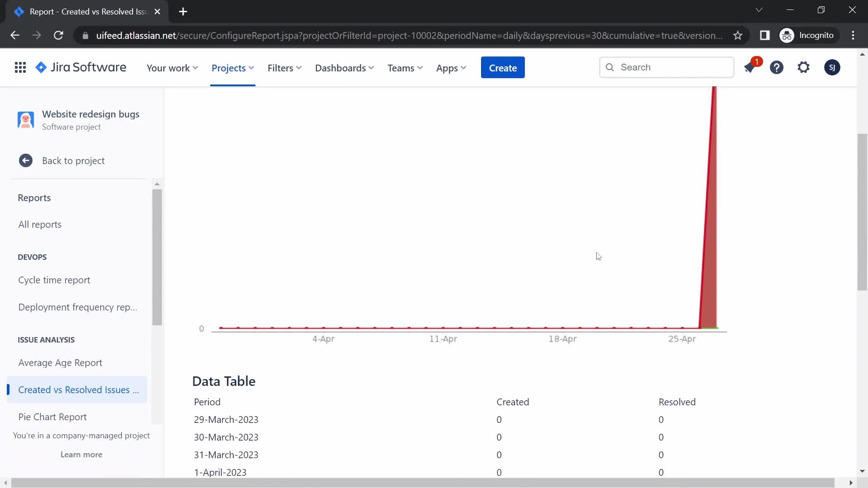The width and height of the screenshot is (868, 488).
Task: Open the SJ profile avatar
Action: click(x=832, y=68)
